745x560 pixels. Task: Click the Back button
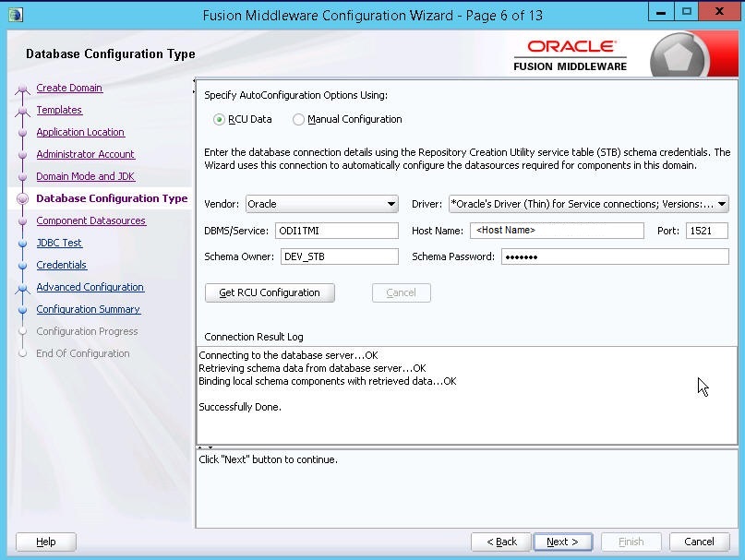pos(500,542)
